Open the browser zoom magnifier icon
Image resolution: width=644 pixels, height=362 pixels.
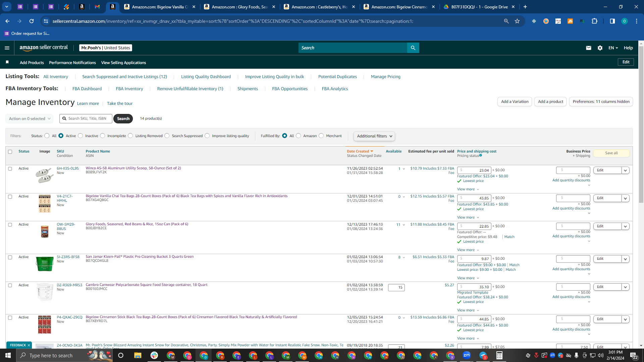[x=506, y=21]
